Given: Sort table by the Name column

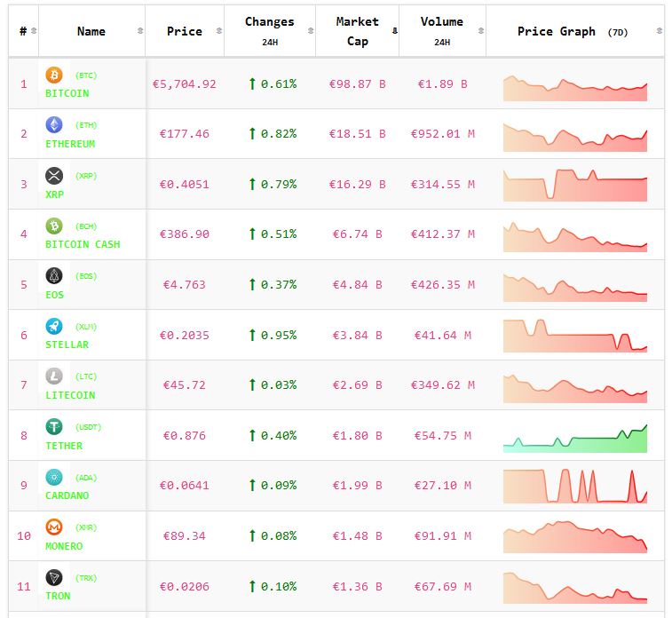Looking at the screenshot, I should click(x=140, y=31).
